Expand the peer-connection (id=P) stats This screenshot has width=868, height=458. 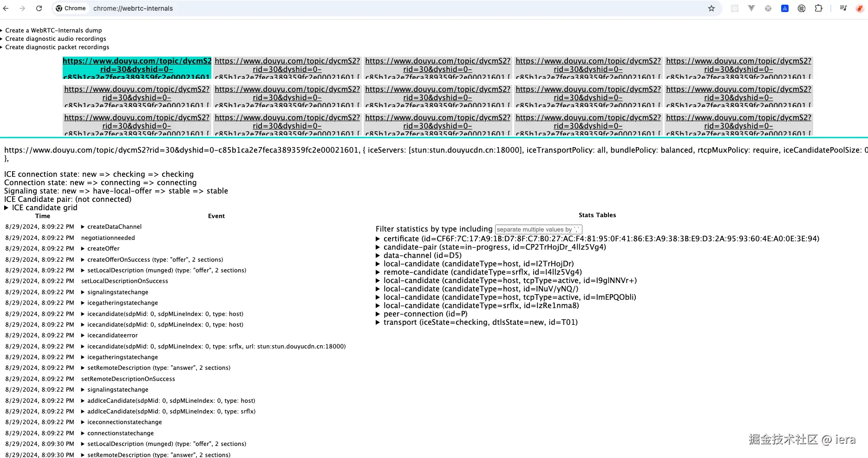tap(422, 314)
